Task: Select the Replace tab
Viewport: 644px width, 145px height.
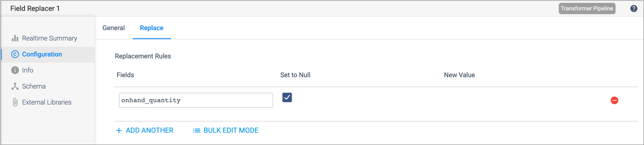Action: point(152,28)
